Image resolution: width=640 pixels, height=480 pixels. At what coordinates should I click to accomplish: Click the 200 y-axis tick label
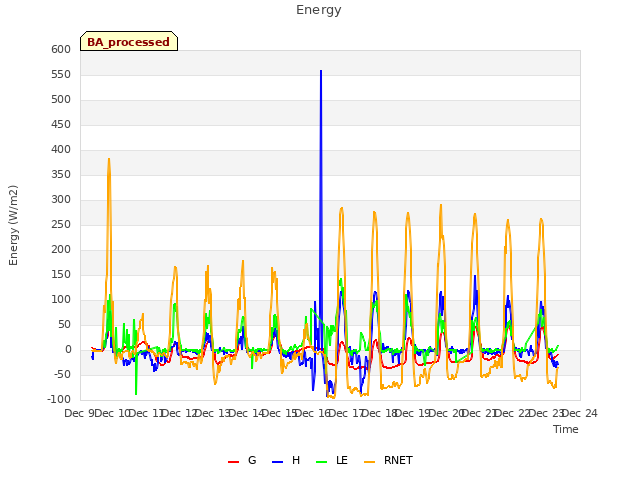point(61,250)
